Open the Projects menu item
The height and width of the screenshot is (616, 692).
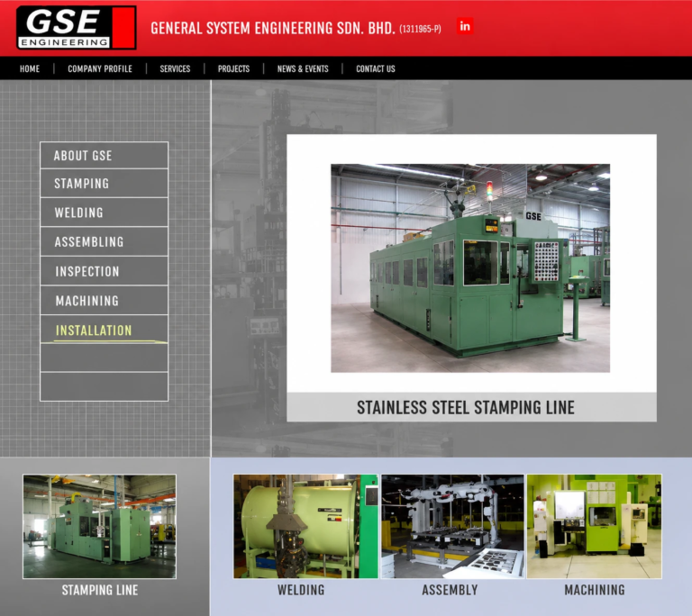tap(233, 68)
